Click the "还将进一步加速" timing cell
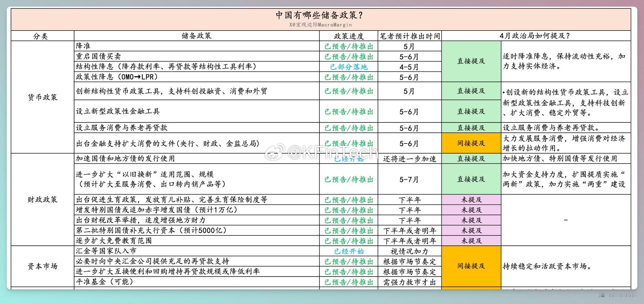The image size is (644, 304). 409,159
